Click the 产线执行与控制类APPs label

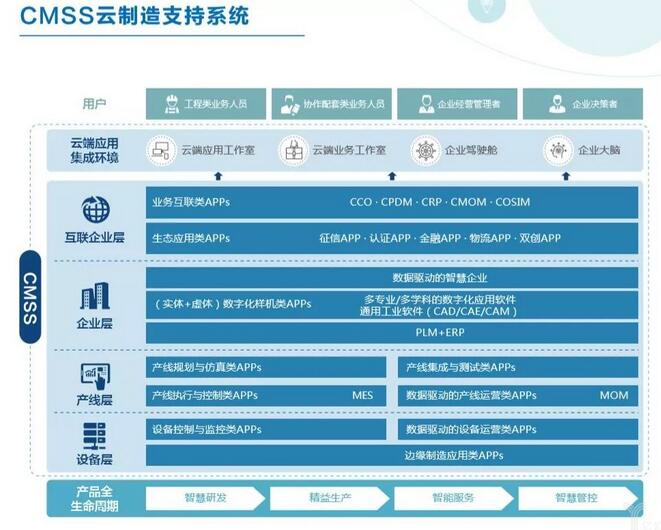coord(205,395)
